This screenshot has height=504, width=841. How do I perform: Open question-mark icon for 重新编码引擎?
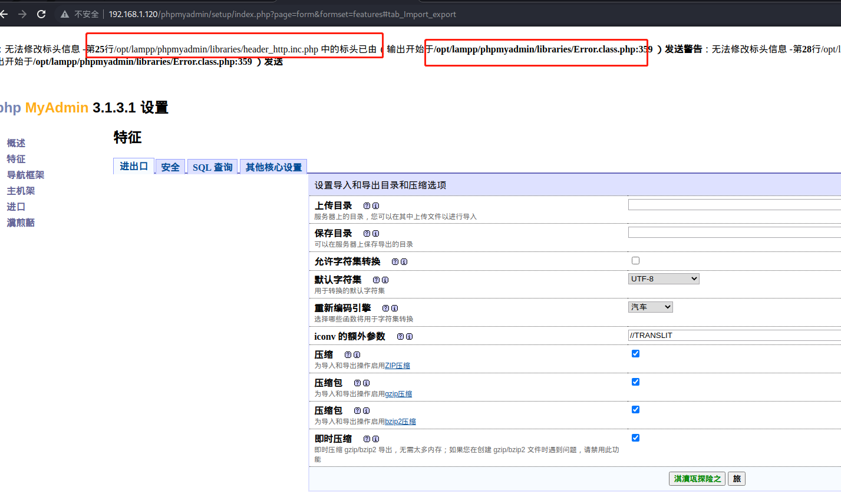pos(385,309)
